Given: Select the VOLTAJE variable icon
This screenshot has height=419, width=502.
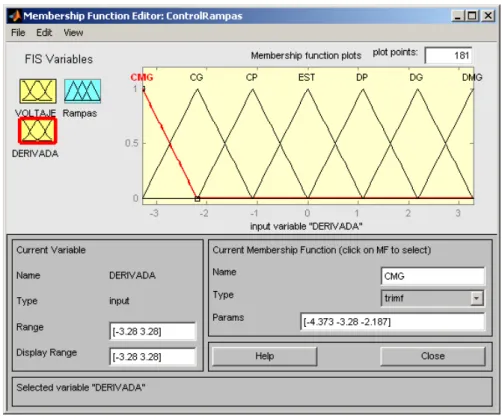Looking at the screenshot, I should tap(38, 91).
